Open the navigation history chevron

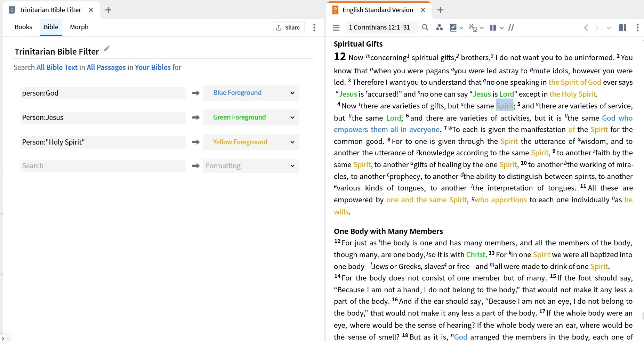coord(609,27)
